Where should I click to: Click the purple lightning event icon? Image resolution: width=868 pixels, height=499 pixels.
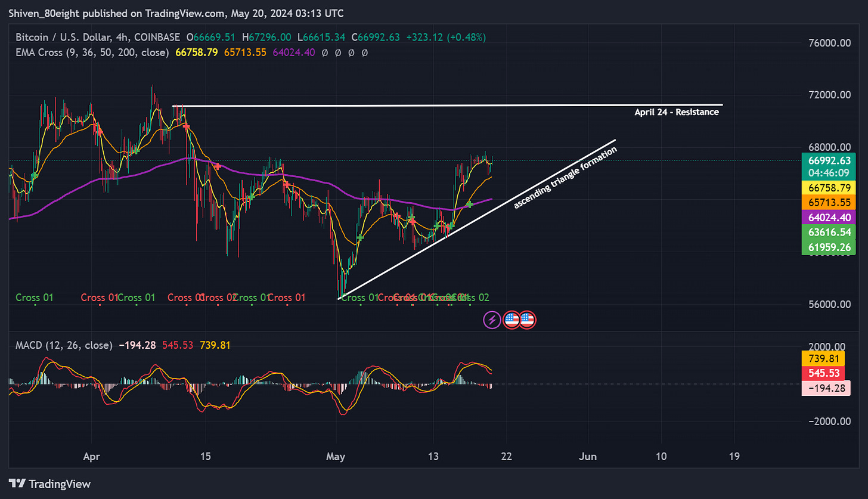click(491, 320)
